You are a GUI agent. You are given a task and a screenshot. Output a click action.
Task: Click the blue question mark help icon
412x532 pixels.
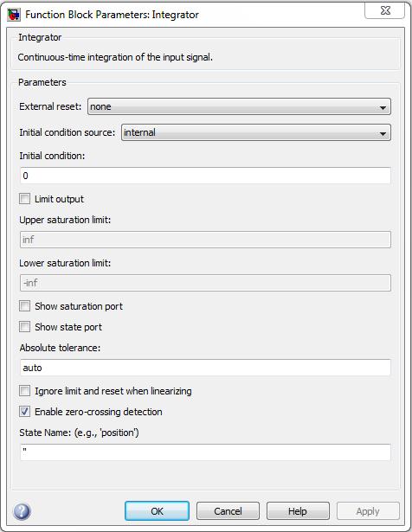(22, 511)
